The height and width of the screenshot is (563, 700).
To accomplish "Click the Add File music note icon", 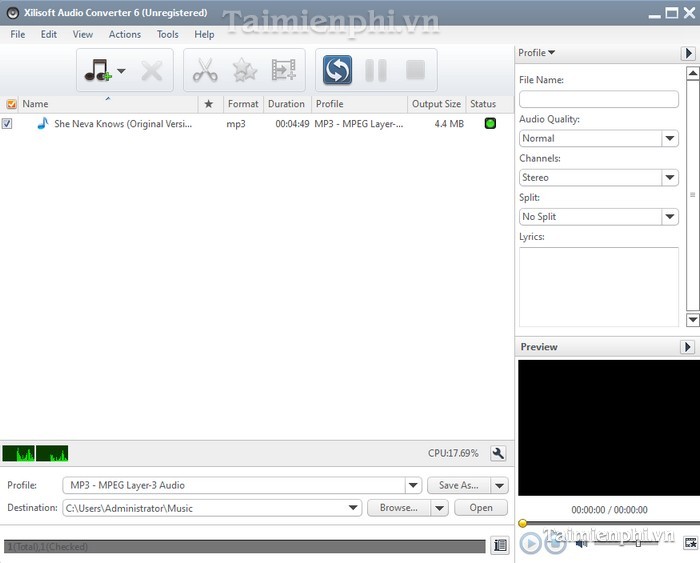I will pos(97,70).
